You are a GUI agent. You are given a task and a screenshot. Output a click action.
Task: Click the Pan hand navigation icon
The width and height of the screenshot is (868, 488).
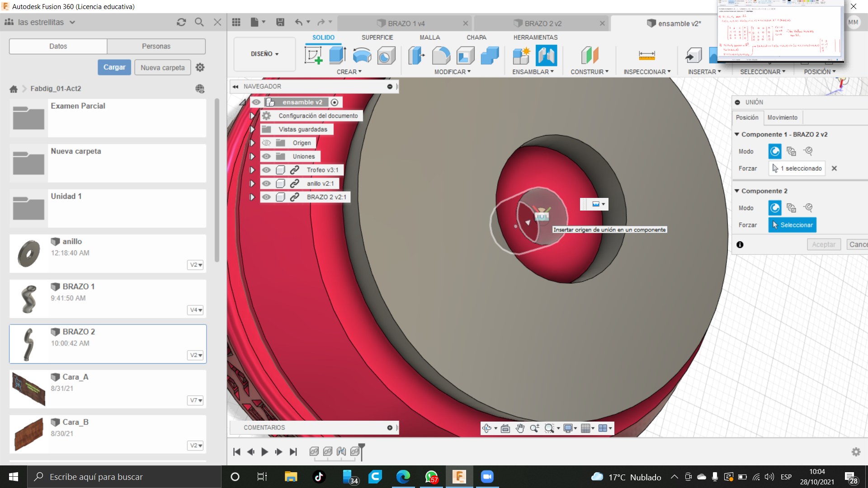coord(520,428)
